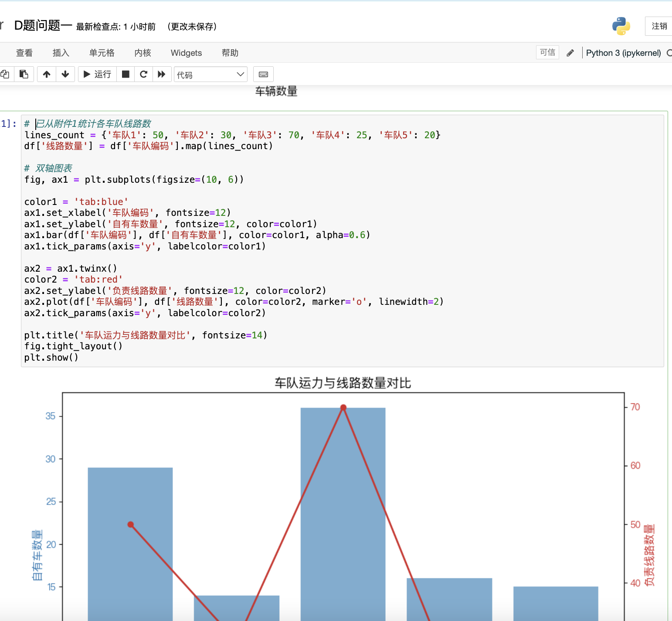Click the 最新检查点 checkpoint status text
672x621 pixels.
(116, 27)
